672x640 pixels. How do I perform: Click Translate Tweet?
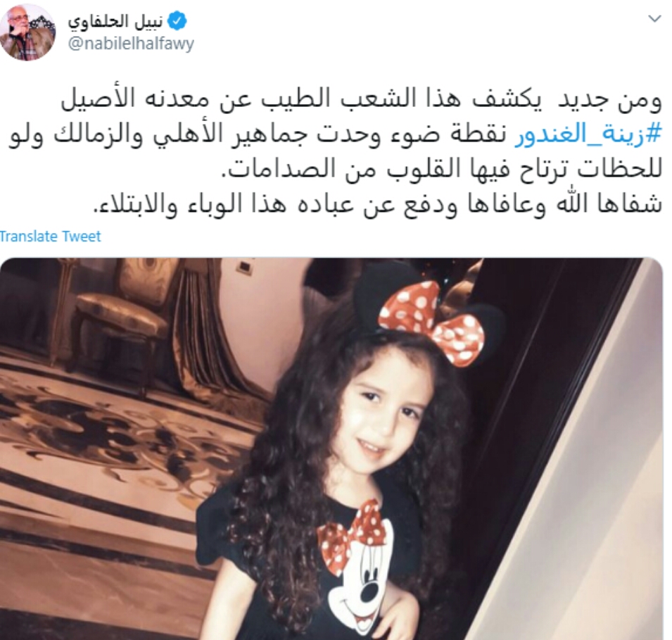pos(50,237)
